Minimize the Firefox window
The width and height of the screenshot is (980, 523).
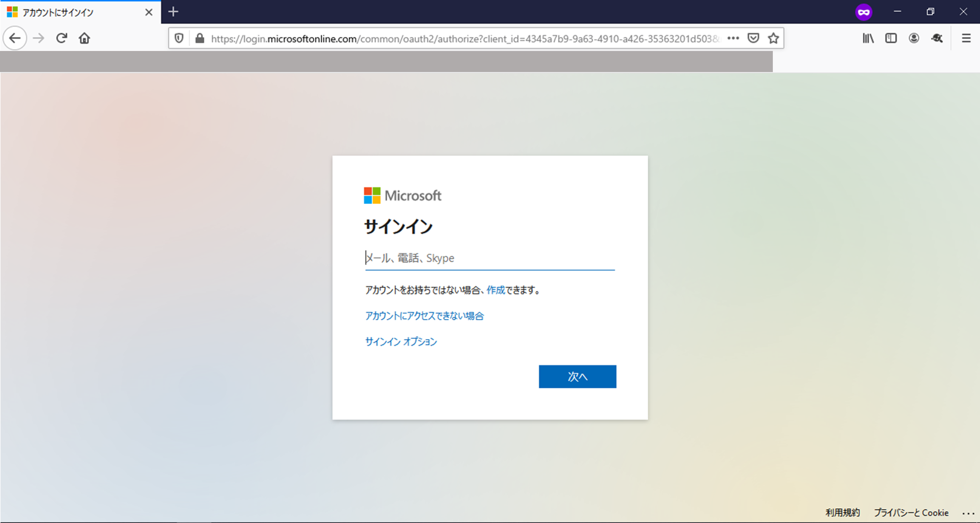pos(897,12)
